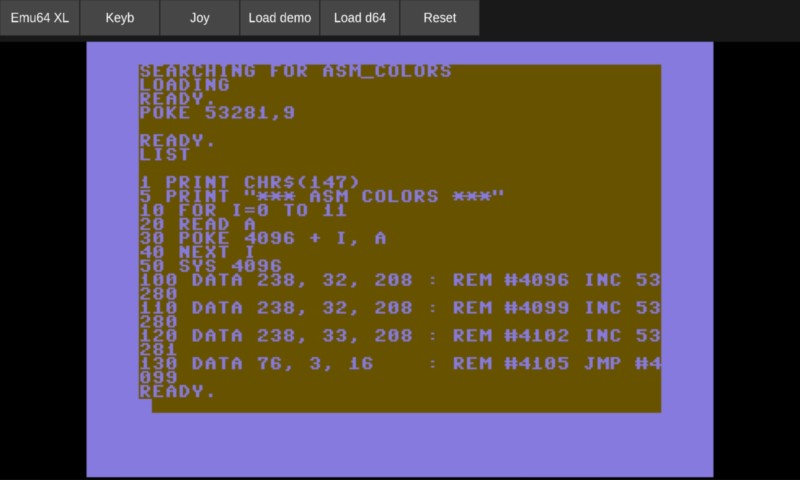Click line '10 FOR I=0 TO 11'
The width and height of the screenshot is (800, 480).
[243, 210]
